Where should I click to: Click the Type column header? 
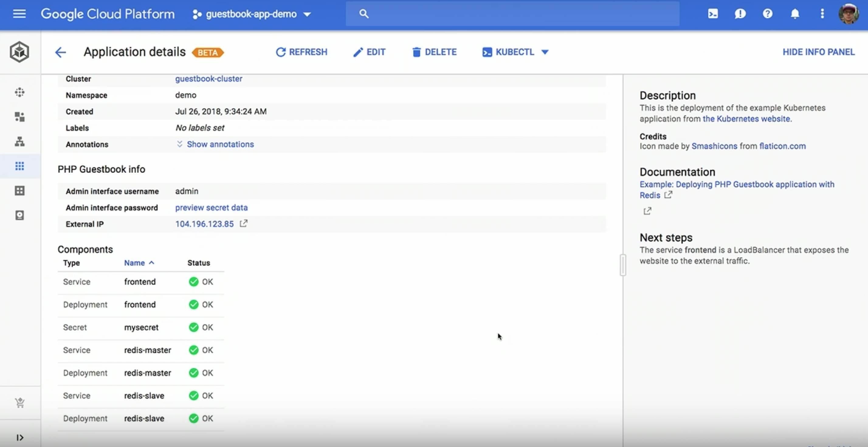pyautogui.click(x=71, y=263)
